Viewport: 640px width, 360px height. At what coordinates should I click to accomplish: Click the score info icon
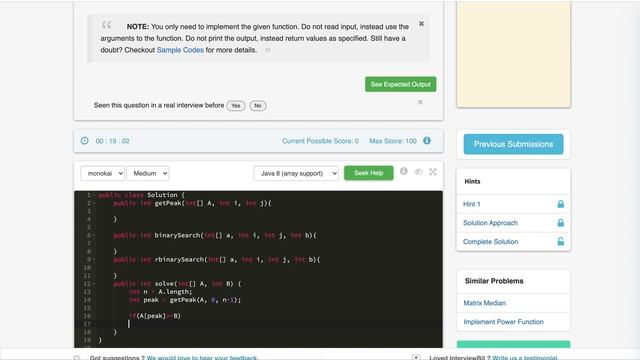pyautogui.click(x=427, y=140)
